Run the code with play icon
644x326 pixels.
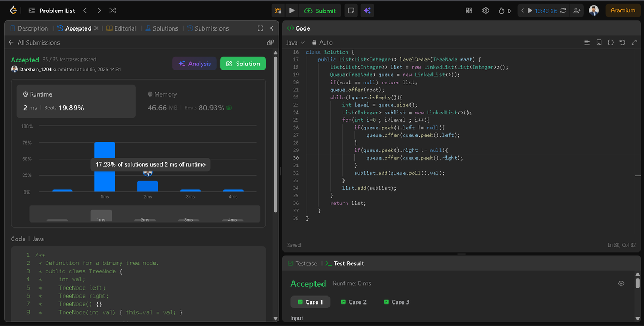[291, 10]
